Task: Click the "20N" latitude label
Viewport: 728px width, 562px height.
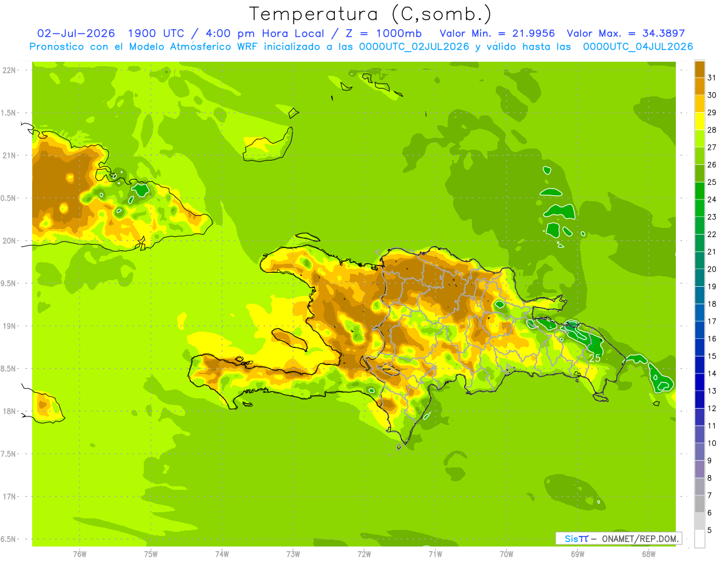Action: pos(8,241)
